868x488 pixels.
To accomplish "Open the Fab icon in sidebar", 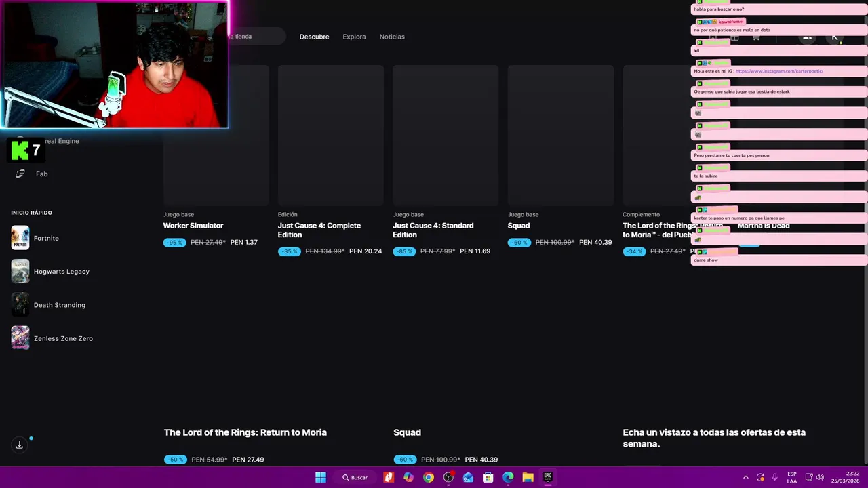I will (20, 174).
